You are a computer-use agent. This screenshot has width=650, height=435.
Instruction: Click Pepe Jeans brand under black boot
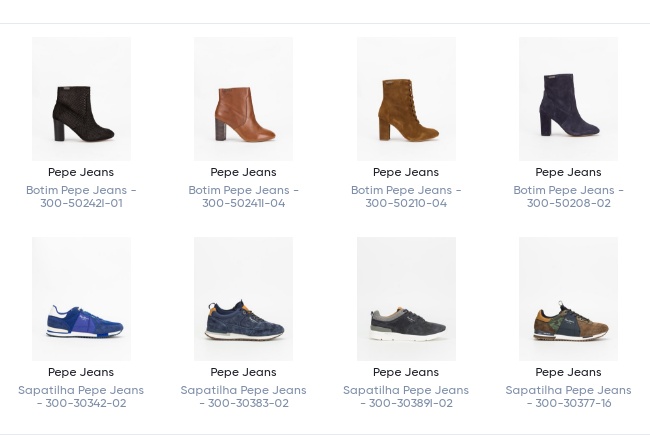tap(81, 172)
